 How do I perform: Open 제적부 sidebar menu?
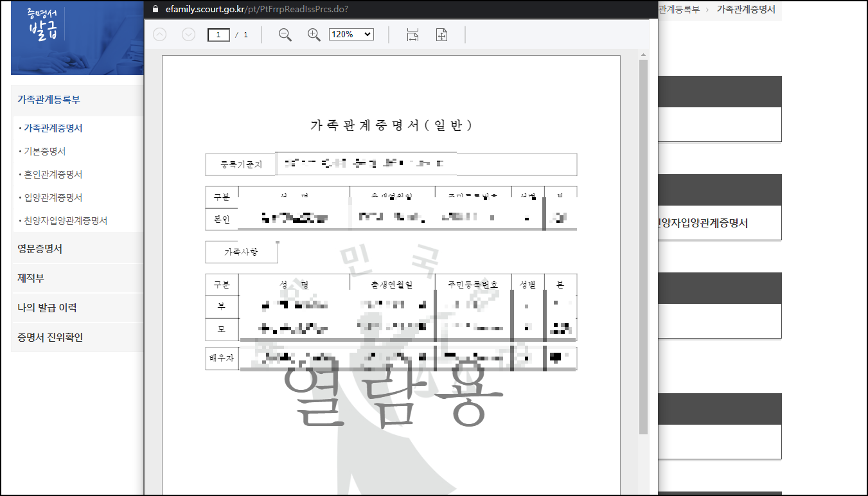click(x=76, y=278)
